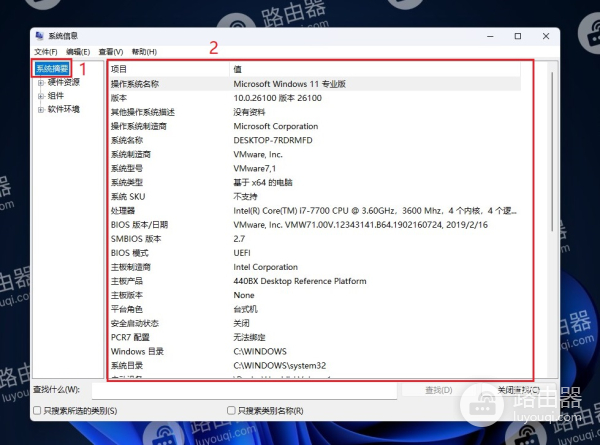Image resolution: width=600 pixels, height=445 pixels.
Task: Click the System Information title bar icon
Action: click(39, 36)
